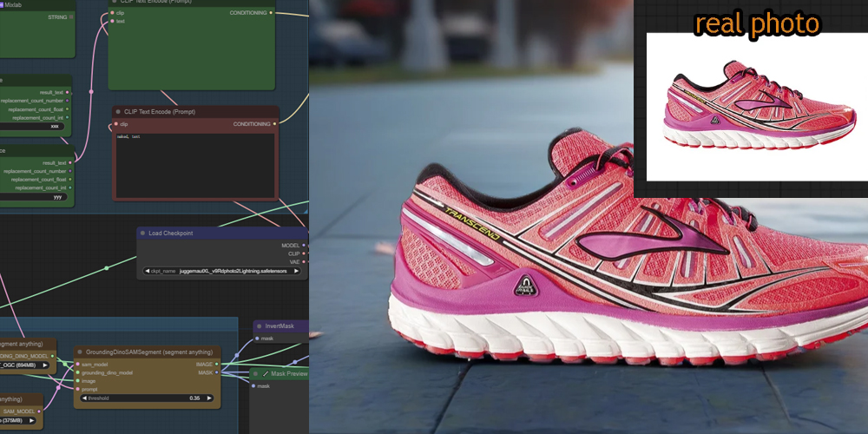Click the threshold value 0.35
The height and width of the screenshot is (434, 868).
pyautogui.click(x=194, y=398)
